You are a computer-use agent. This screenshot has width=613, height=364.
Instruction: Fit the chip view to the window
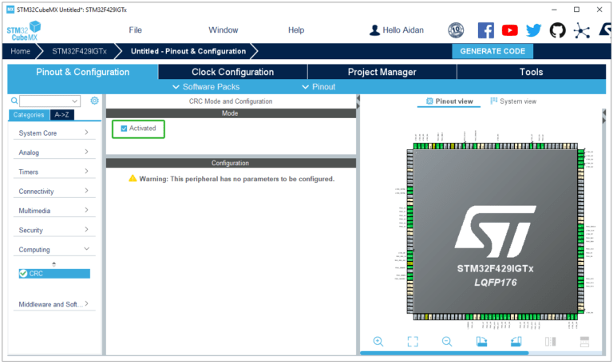413,342
